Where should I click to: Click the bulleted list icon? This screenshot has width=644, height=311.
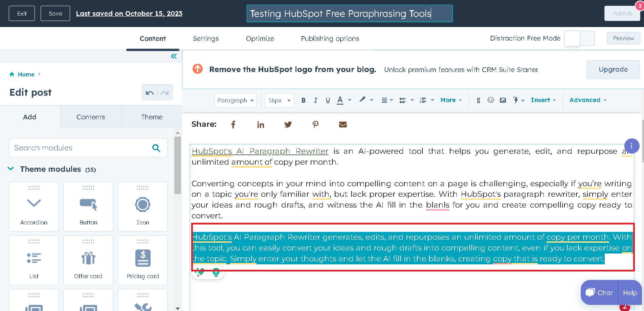[x=402, y=100]
